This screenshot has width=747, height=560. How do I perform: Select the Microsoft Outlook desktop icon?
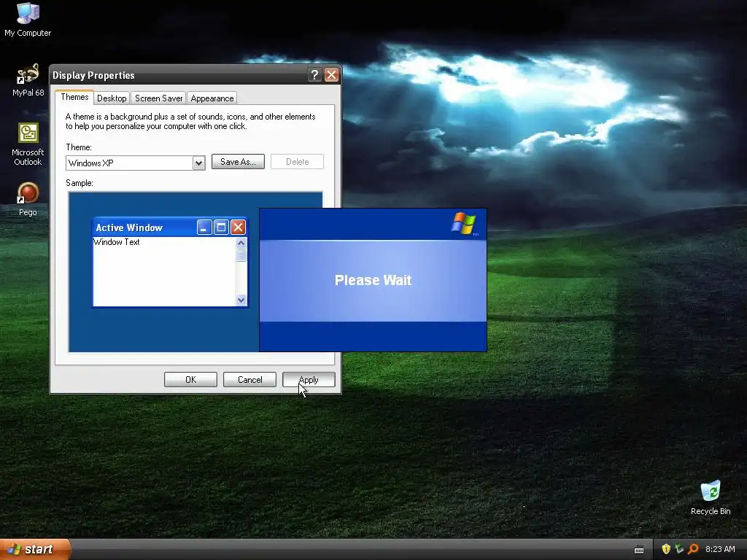tap(28, 144)
